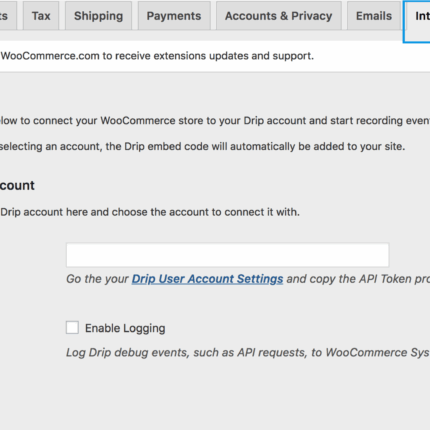The width and height of the screenshot is (430, 430).
Task: Open the Emails tab
Action: [374, 16]
